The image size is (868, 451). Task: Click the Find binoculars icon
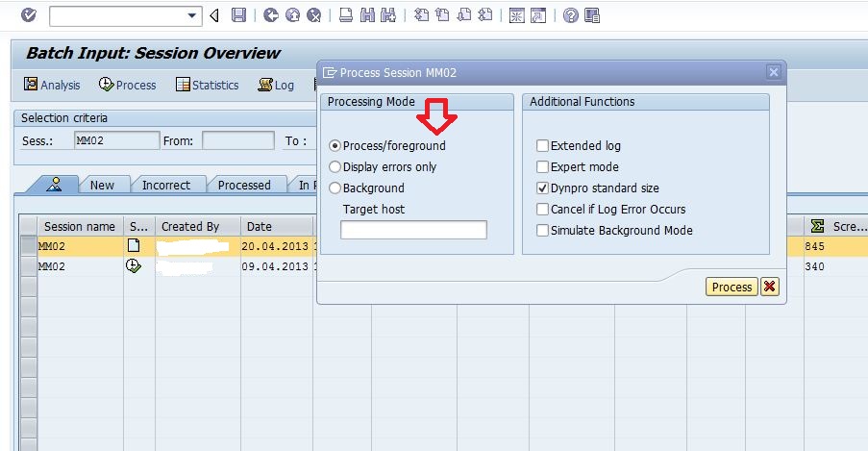click(367, 15)
